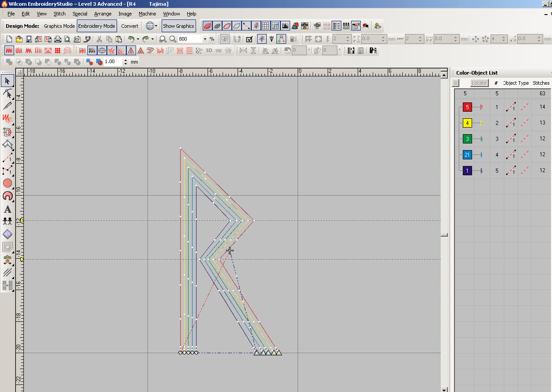This screenshot has height=392, width=552.
Task: Open the redo history dropdown arrow
Action: 152,39
